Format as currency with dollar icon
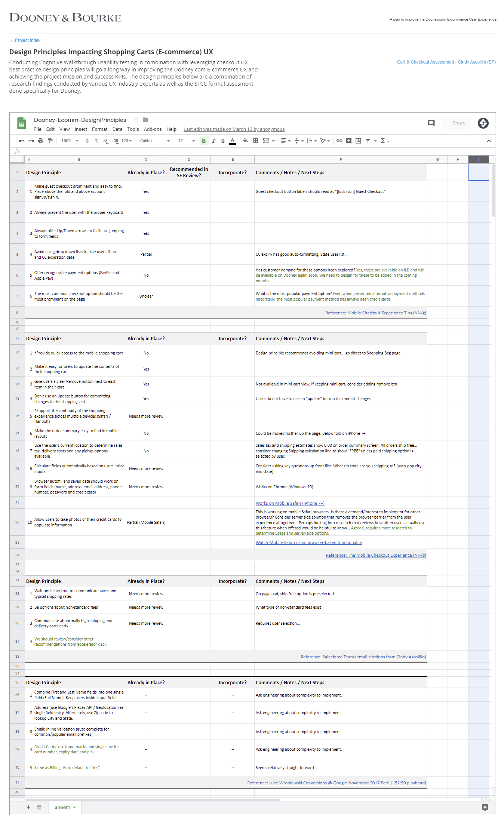Image resolution: width=504 pixels, height=833 pixels. (87, 141)
